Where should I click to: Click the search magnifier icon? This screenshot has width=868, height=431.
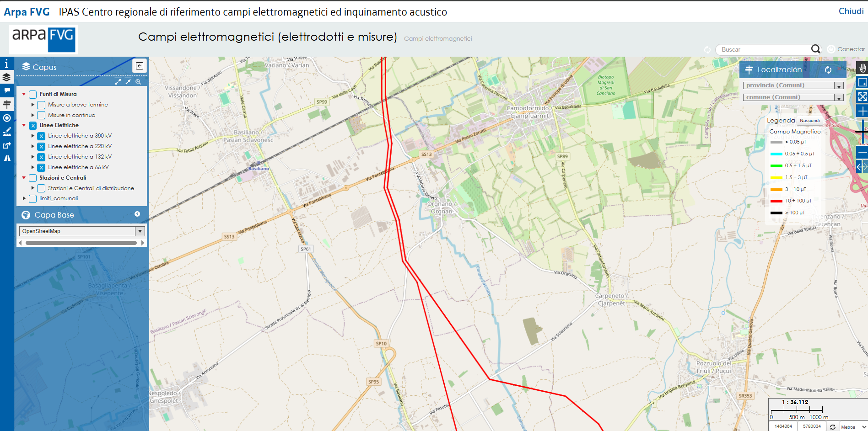point(815,49)
